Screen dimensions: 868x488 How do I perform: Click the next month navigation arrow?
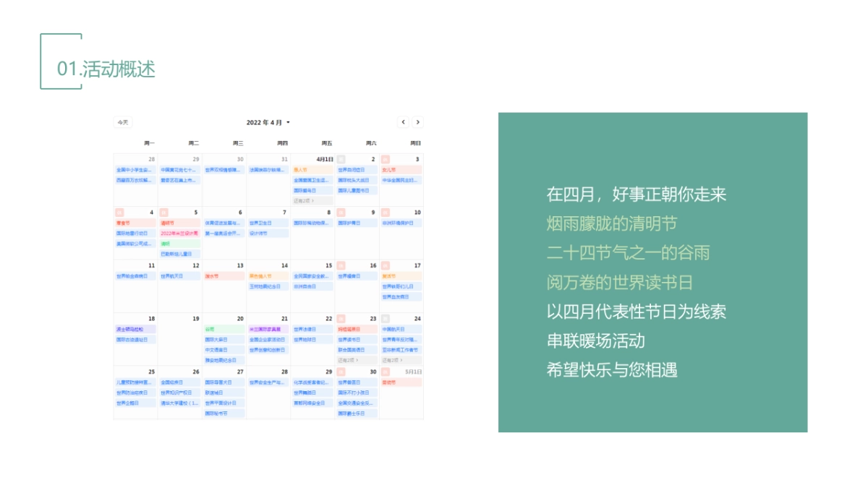[418, 123]
